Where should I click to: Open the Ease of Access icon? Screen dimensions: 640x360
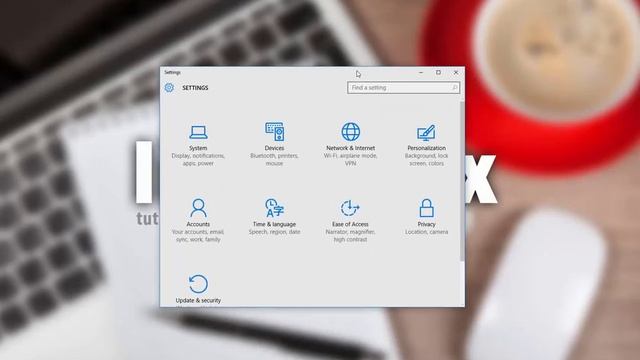[350, 208]
